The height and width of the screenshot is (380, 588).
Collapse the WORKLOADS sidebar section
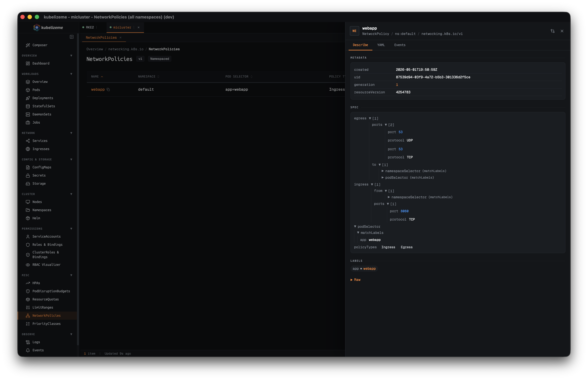(x=71, y=74)
